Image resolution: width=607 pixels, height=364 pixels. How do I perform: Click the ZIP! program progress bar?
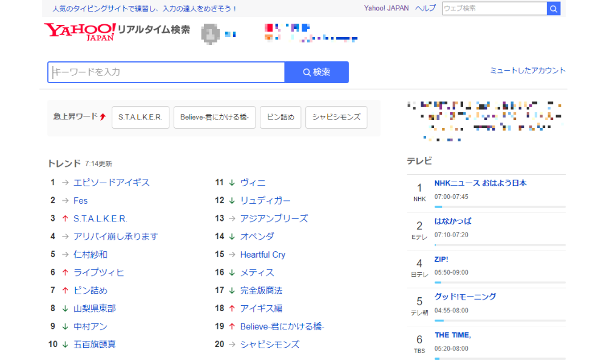click(500, 283)
